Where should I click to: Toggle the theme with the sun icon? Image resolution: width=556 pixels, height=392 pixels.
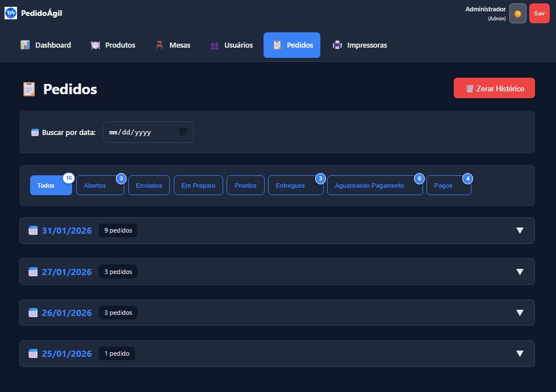tap(516, 12)
